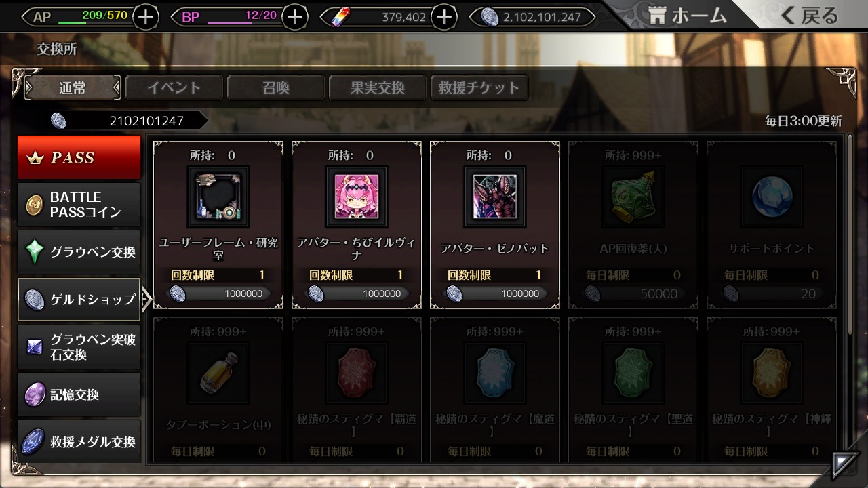
Task: Tap the plus icon next to BP
Action: 294,17
